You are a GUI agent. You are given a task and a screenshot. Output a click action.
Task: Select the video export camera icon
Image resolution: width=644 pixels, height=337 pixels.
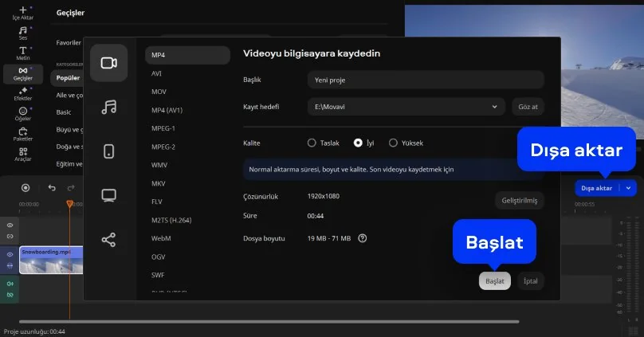click(x=109, y=63)
